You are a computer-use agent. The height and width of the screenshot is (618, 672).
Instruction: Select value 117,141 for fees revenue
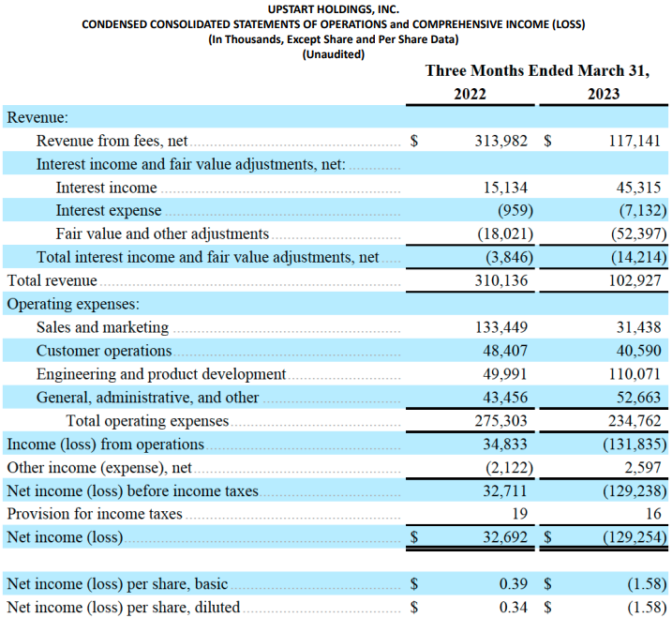tap(635, 141)
